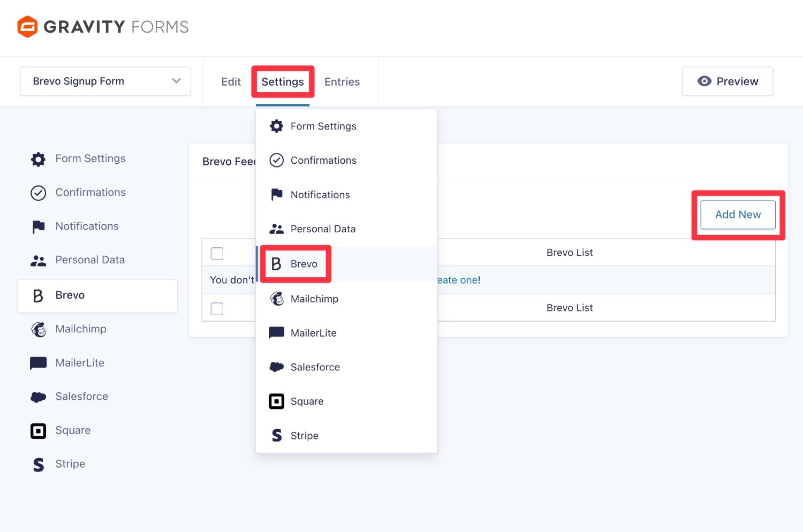Tick the select-all checkbox in table header
The width and height of the screenshot is (803, 532).
pos(217,254)
